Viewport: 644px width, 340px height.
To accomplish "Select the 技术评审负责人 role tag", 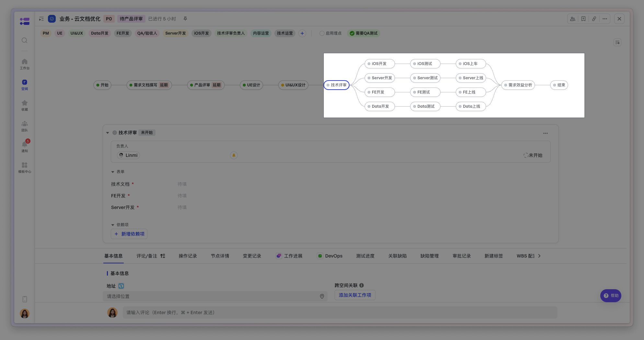I will tap(231, 33).
